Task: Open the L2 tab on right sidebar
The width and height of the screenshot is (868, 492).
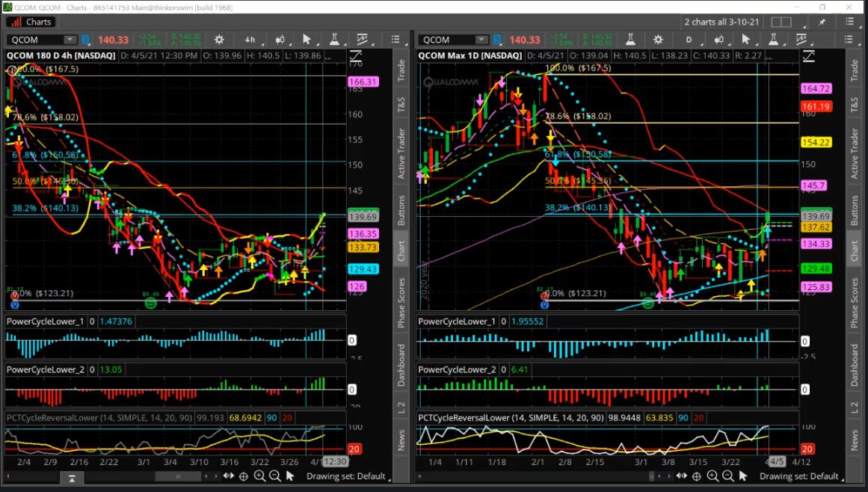Action: [x=855, y=408]
